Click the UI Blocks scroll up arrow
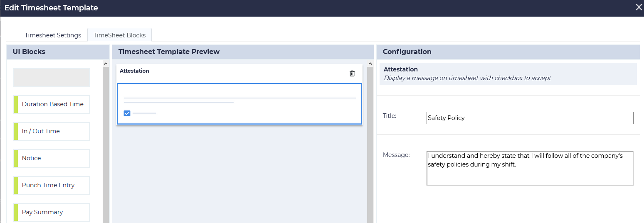Screen dimensions: 644x223 tap(106, 64)
